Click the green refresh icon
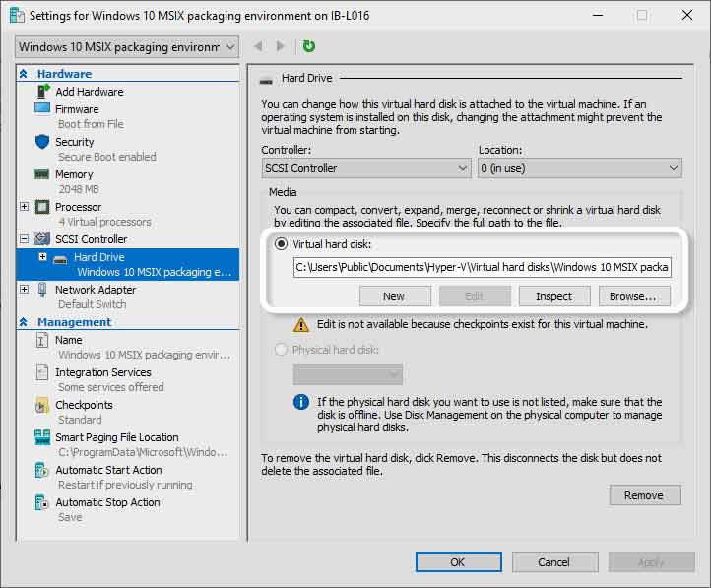The width and height of the screenshot is (711, 588). point(309,46)
